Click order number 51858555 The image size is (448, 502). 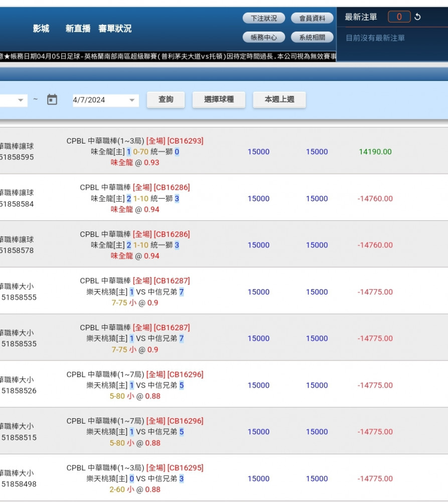click(19, 297)
